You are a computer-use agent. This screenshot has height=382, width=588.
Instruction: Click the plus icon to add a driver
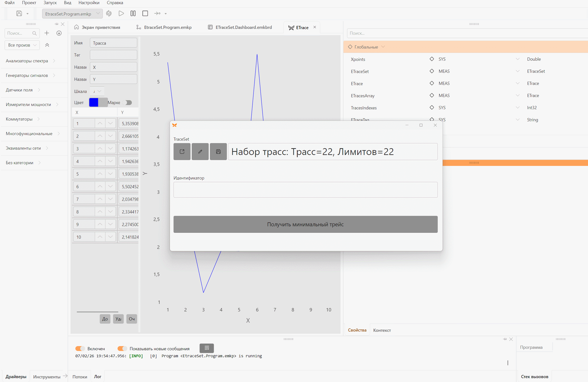tap(47, 33)
